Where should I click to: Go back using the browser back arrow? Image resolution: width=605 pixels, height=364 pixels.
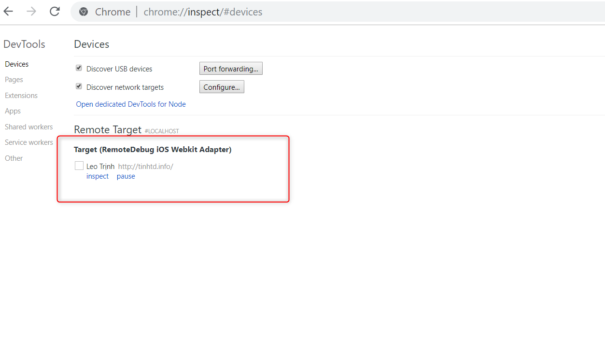pos(9,12)
